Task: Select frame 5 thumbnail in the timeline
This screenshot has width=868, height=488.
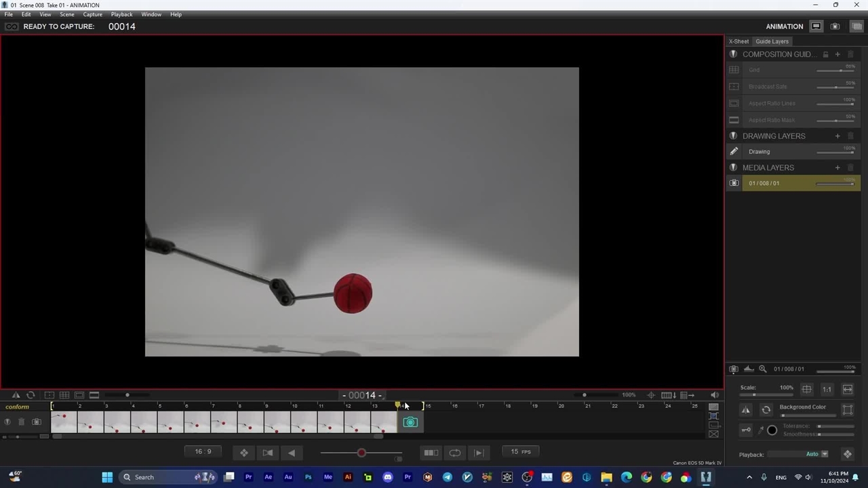Action: tap(170, 423)
